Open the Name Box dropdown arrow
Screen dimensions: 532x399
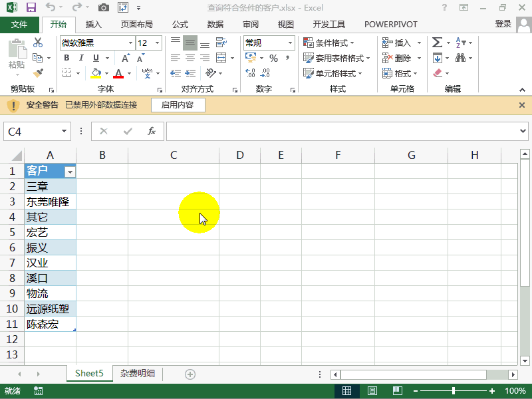[64, 131]
